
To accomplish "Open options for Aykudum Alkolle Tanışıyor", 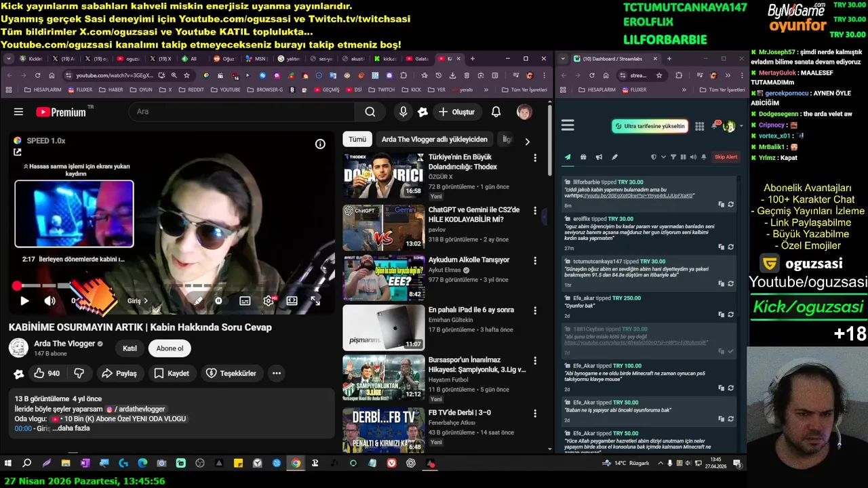I will point(535,261).
